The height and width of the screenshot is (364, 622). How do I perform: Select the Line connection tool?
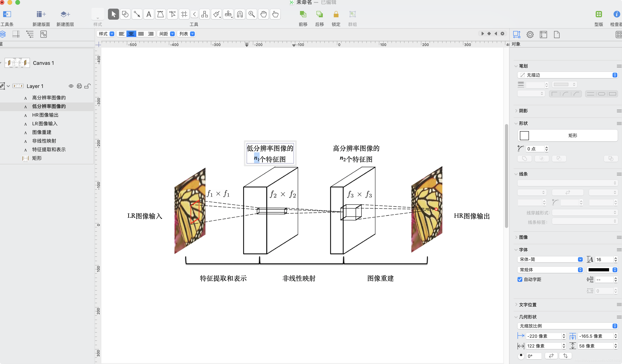click(137, 14)
